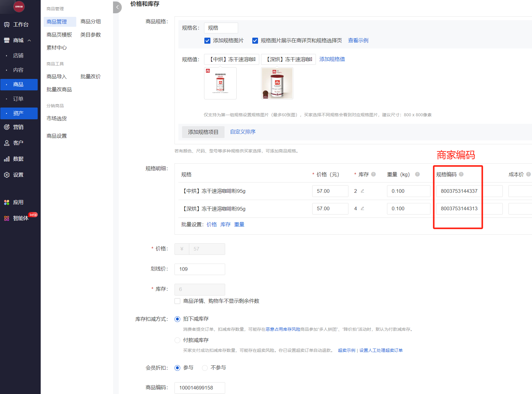This screenshot has width=532, height=394.
Task: Open 商品页模板 submenu entry
Action: [x=59, y=35]
